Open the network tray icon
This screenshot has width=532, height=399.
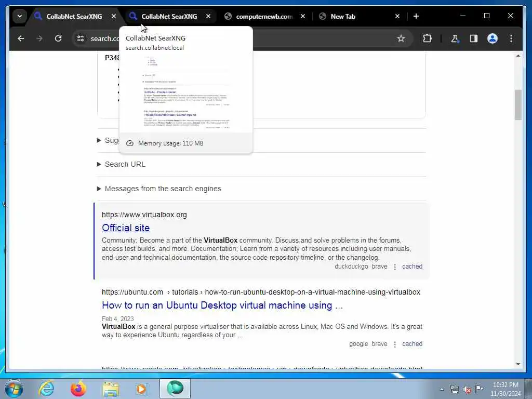pos(454,390)
